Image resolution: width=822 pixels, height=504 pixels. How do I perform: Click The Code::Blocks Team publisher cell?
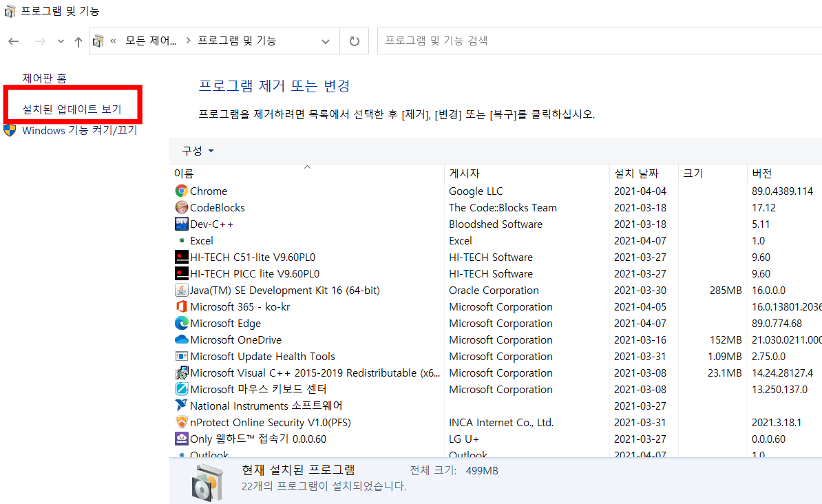pos(503,208)
